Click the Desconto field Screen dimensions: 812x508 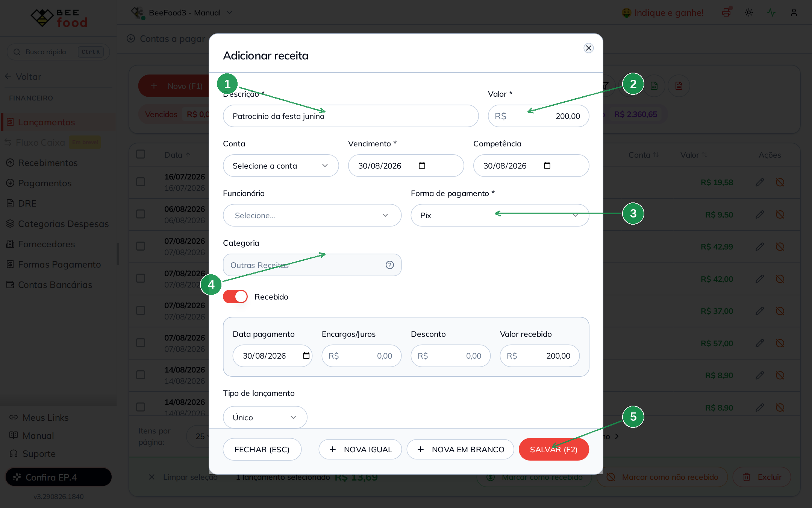point(450,356)
